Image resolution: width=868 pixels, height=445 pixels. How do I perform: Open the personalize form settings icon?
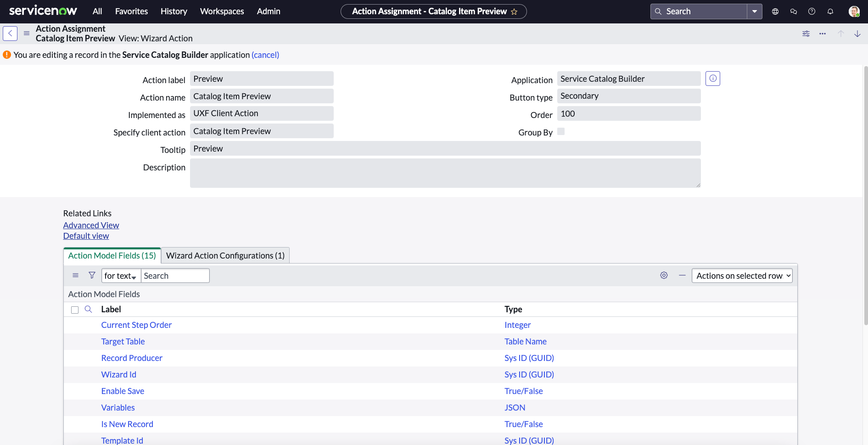coord(806,34)
